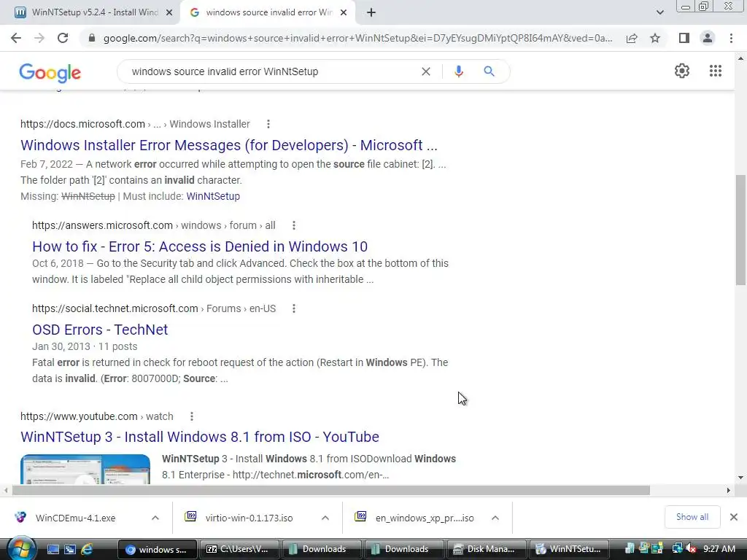747x560 pixels.
Task: Open the Windows Start menu
Action: pos(21,549)
